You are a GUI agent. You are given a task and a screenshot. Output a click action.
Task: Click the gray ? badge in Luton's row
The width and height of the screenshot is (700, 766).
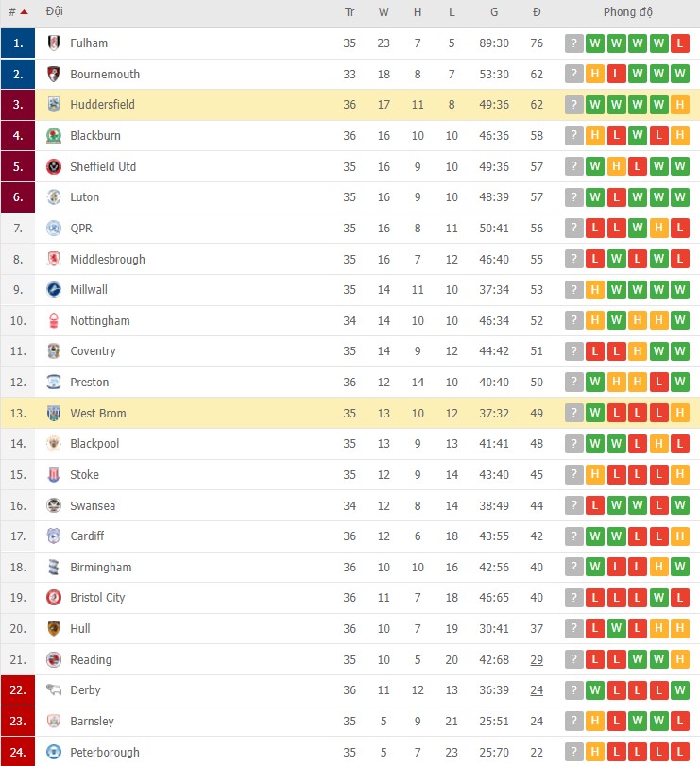tap(573, 197)
